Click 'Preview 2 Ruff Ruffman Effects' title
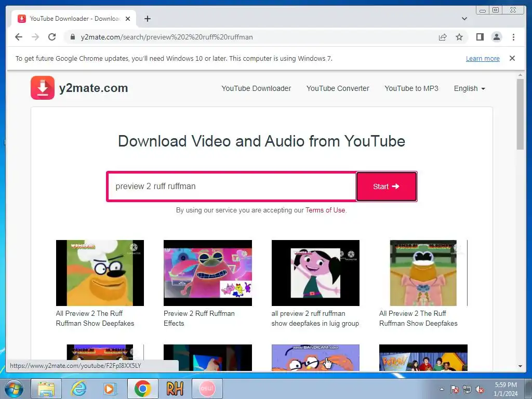This screenshot has width=532, height=399. [199, 318]
